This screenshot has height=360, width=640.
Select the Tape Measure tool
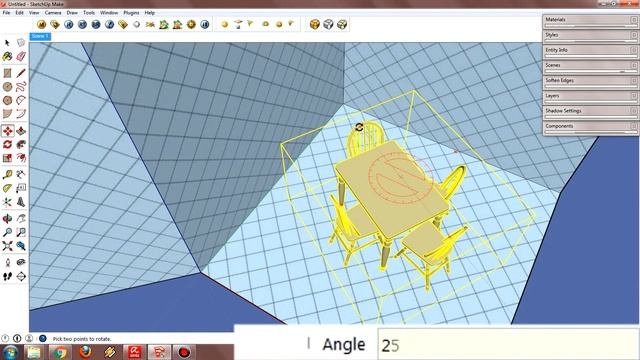coord(7,175)
